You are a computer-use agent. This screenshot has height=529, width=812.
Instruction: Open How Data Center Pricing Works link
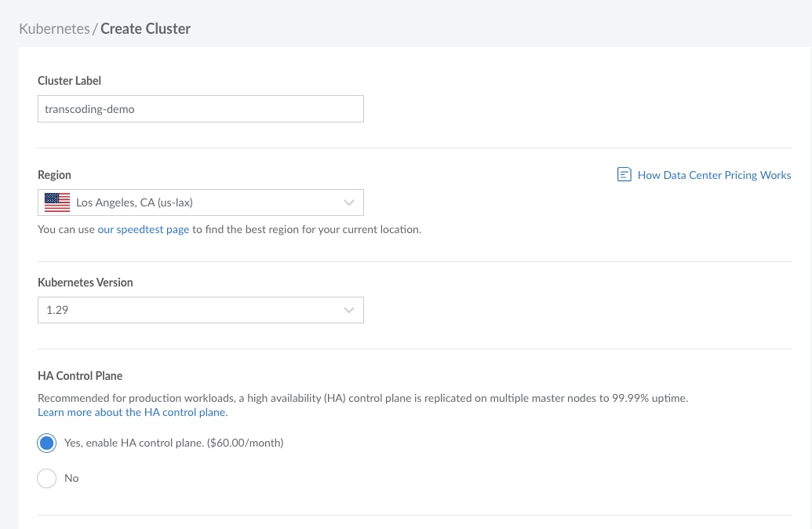tap(714, 175)
